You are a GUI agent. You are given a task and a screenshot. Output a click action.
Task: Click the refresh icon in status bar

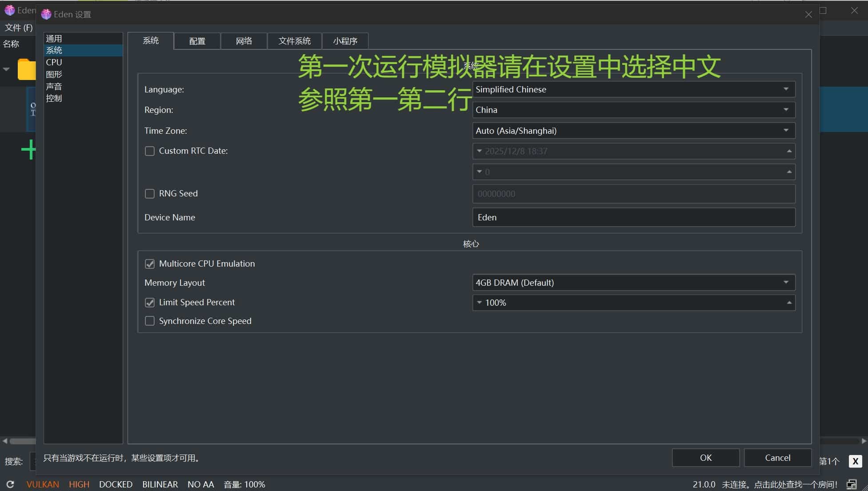10,484
